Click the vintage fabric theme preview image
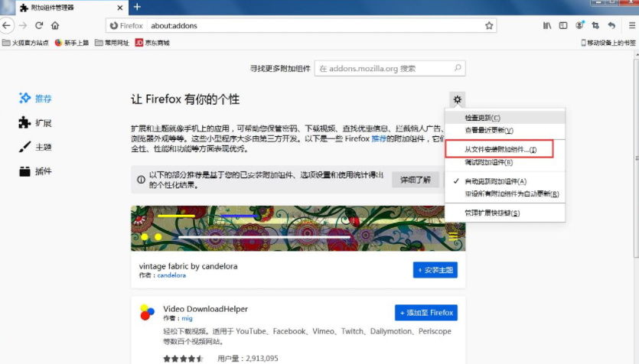 pos(298,228)
